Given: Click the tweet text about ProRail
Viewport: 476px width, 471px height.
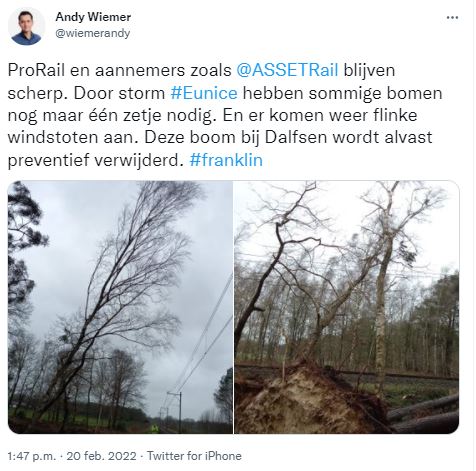Looking at the screenshot, I should pos(225,115).
